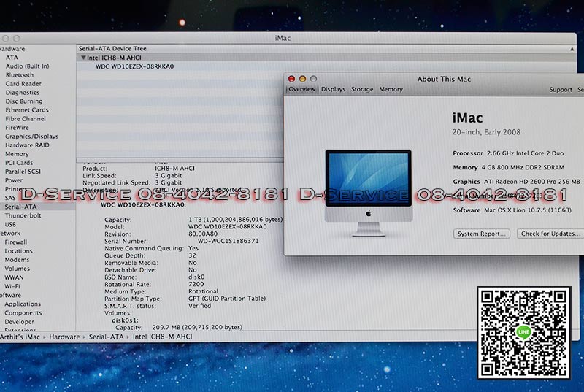The image size is (584, 392).
Task: Select Hardware RAID in the sidebar
Action: pyautogui.click(x=27, y=145)
